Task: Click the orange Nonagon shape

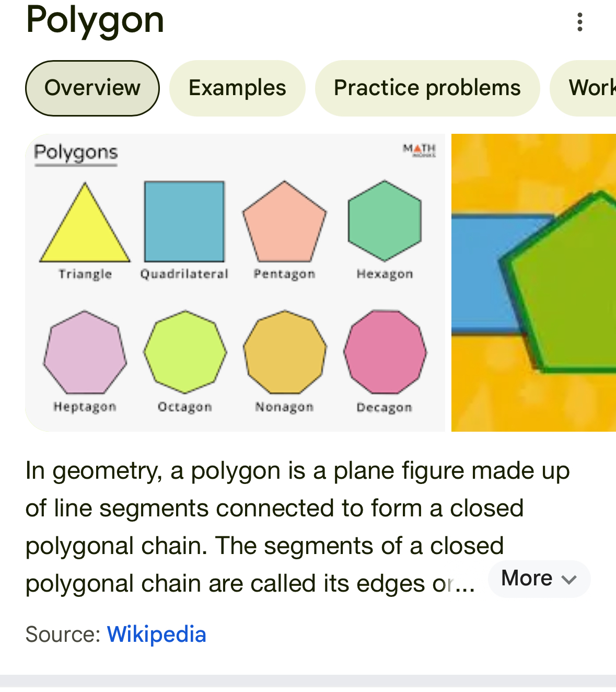Action: [x=285, y=352]
